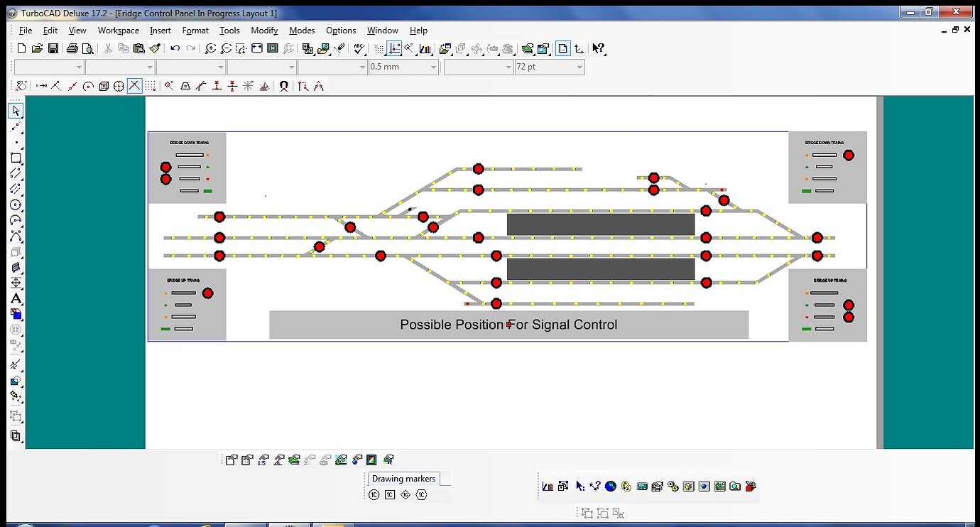Undo the last action

click(x=175, y=48)
